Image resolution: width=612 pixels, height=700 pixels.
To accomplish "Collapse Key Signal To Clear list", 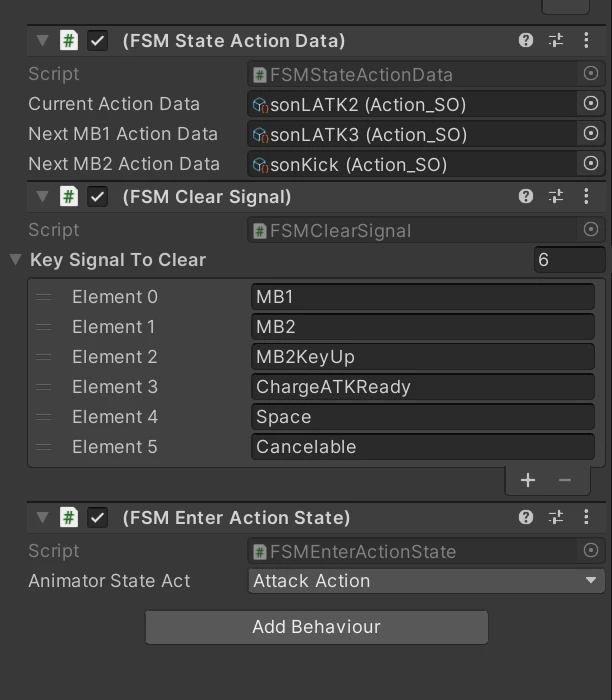I will pyautogui.click(x=15, y=259).
